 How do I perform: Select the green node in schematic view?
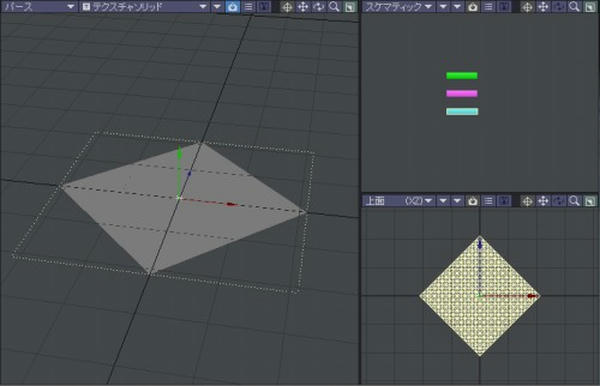[462, 75]
